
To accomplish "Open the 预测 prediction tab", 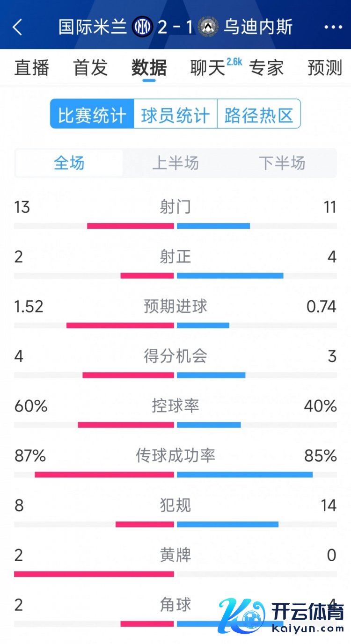I will pos(325,68).
